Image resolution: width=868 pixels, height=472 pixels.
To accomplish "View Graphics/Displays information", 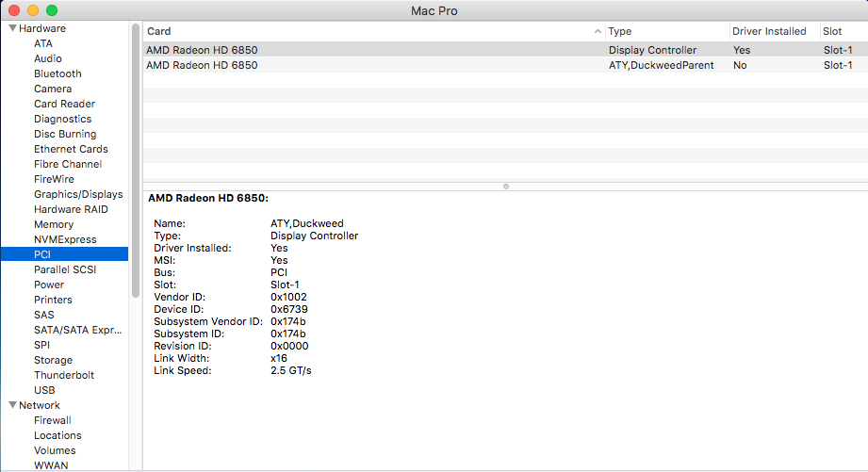I will click(78, 194).
